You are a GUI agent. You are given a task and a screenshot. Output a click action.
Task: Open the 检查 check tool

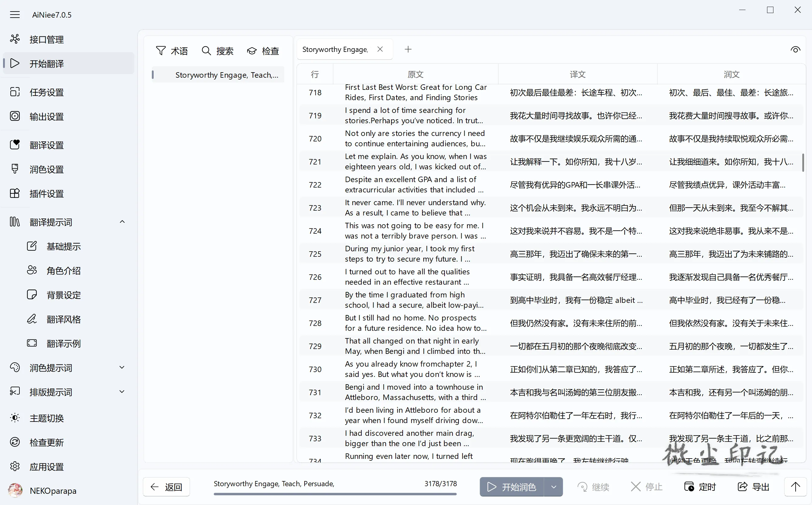263,51
